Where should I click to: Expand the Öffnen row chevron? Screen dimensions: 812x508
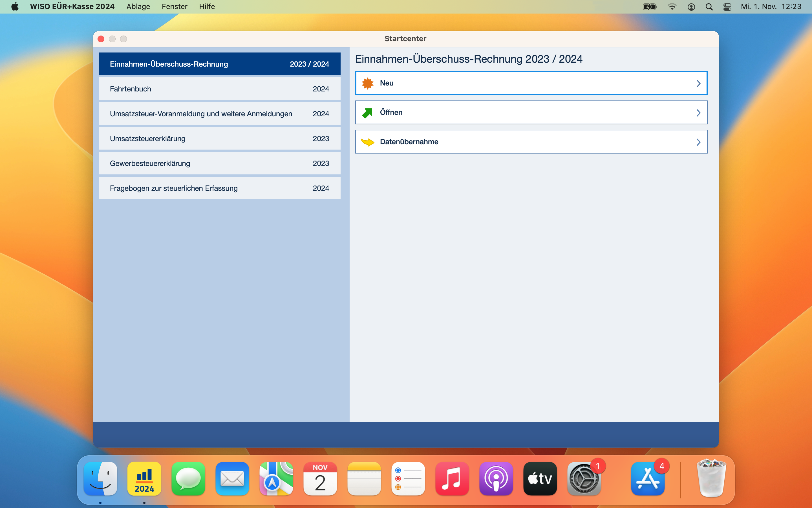(698, 113)
